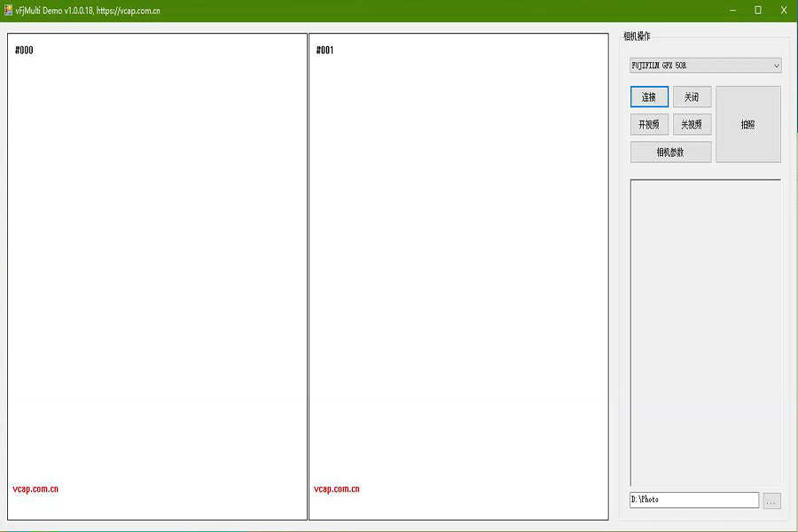Start live video with the 开视频 button
The width and height of the screenshot is (798, 532).
point(648,124)
